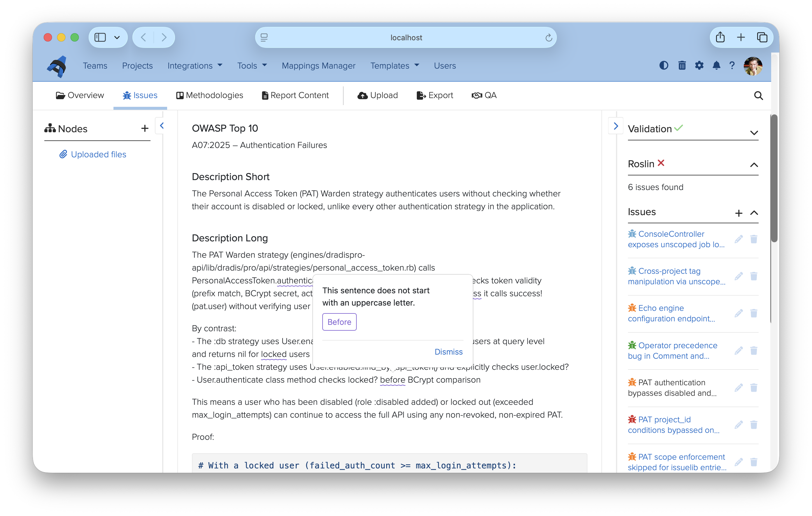This screenshot has width=812, height=516.
Task: Delete the Echo engine configuration issue
Action: pyautogui.click(x=754, y=313)
